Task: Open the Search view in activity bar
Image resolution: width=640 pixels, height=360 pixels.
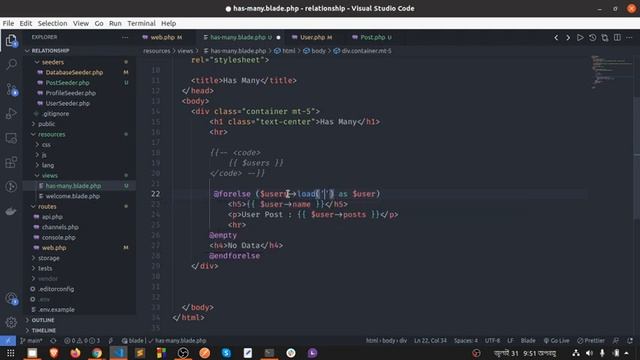Action: (x=11, y=64)
